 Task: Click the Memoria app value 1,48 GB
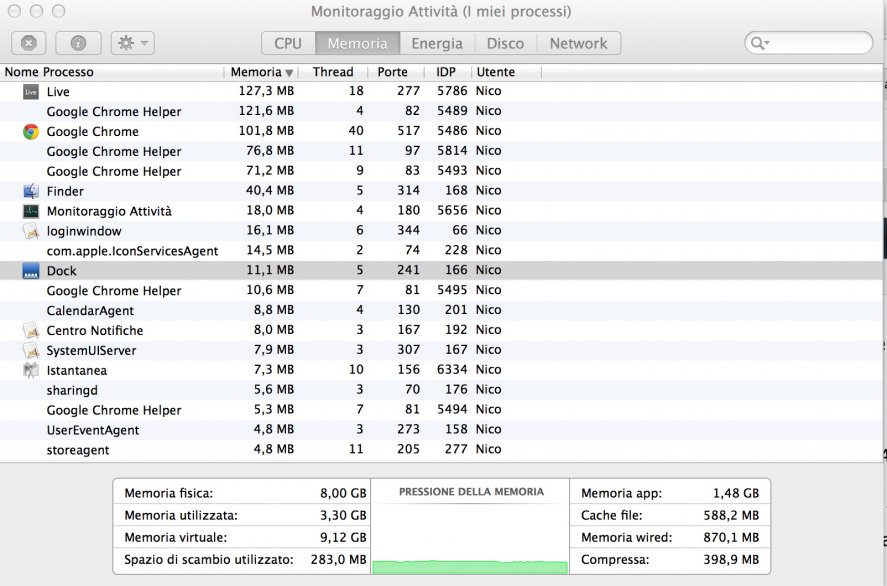tap(735, 493)
